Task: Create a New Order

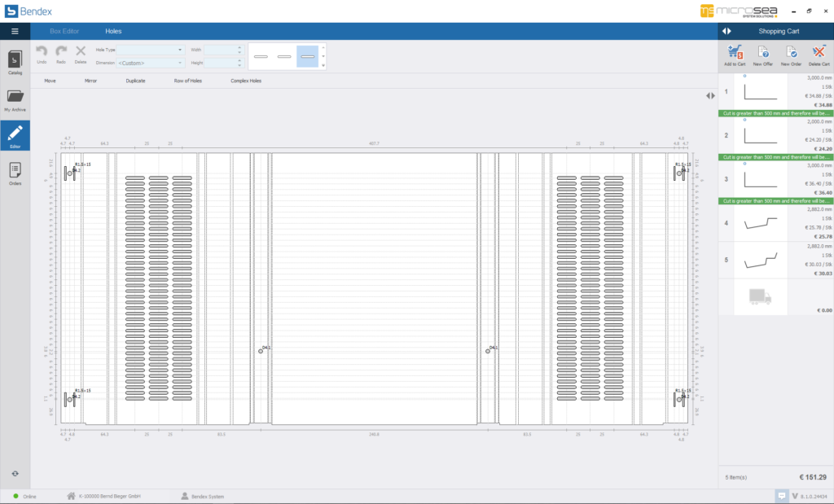Action: [x=791, y=54]
